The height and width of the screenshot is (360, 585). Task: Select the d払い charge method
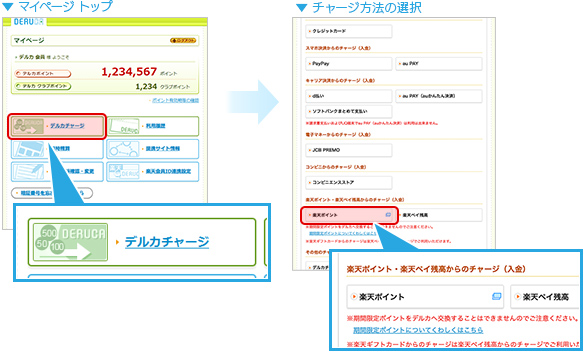(348, 96)
